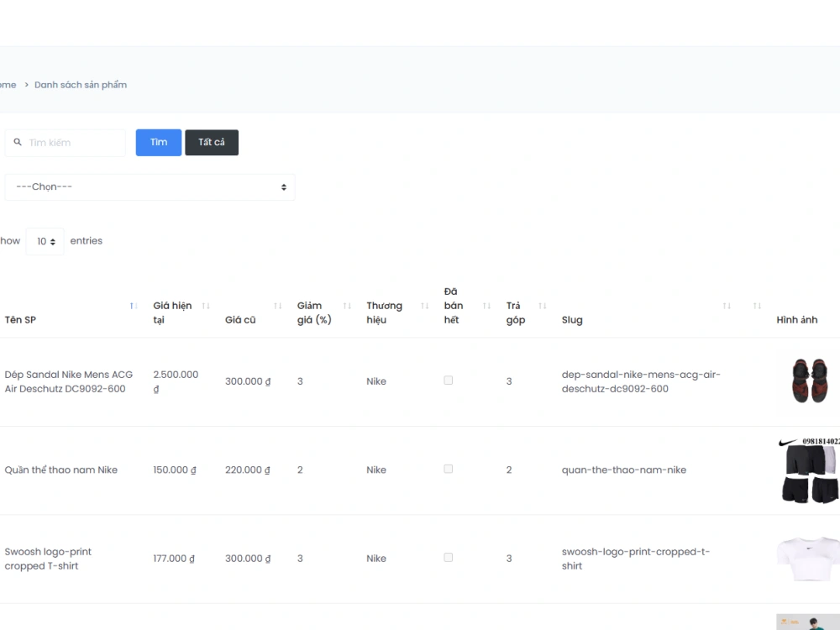Click the Tên SP column header

[20, 320]
